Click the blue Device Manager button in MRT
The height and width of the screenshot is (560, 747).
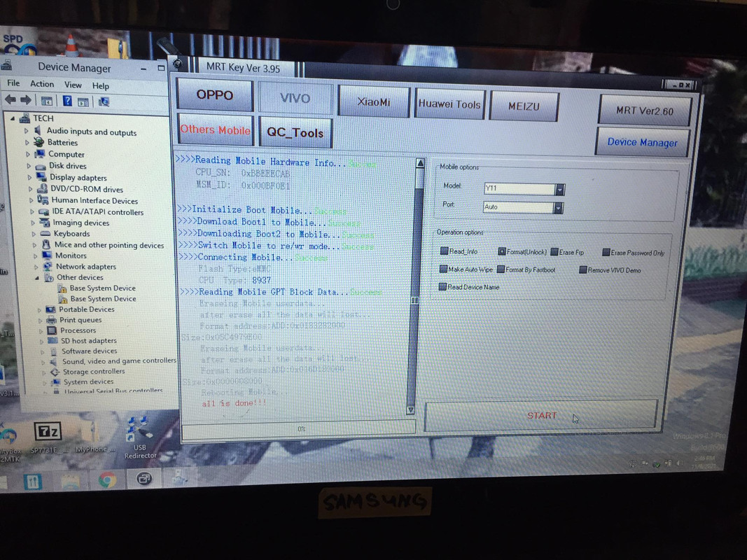click(642, 142)
